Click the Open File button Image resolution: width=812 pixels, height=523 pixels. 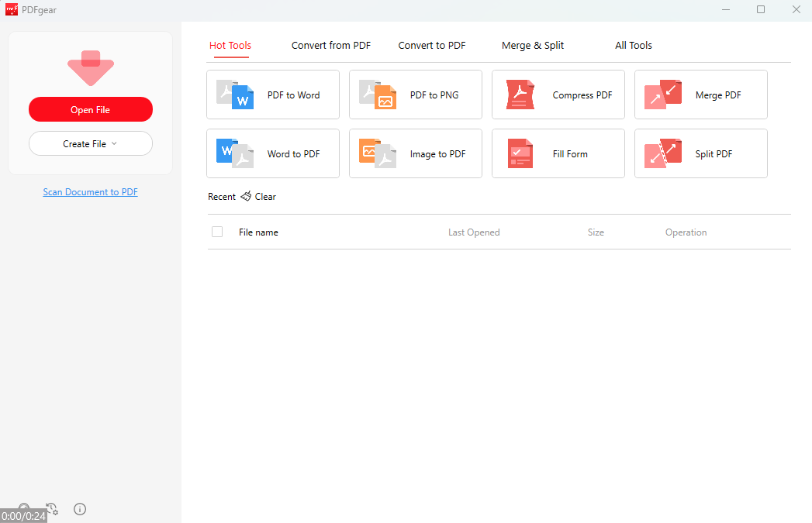[90, 109]
